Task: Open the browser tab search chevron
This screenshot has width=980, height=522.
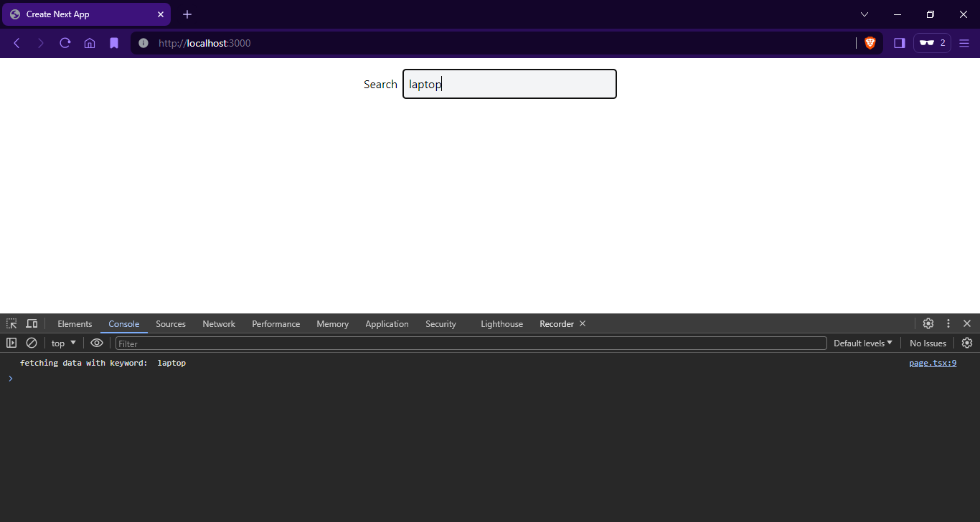Action: (x=864, y=14)
